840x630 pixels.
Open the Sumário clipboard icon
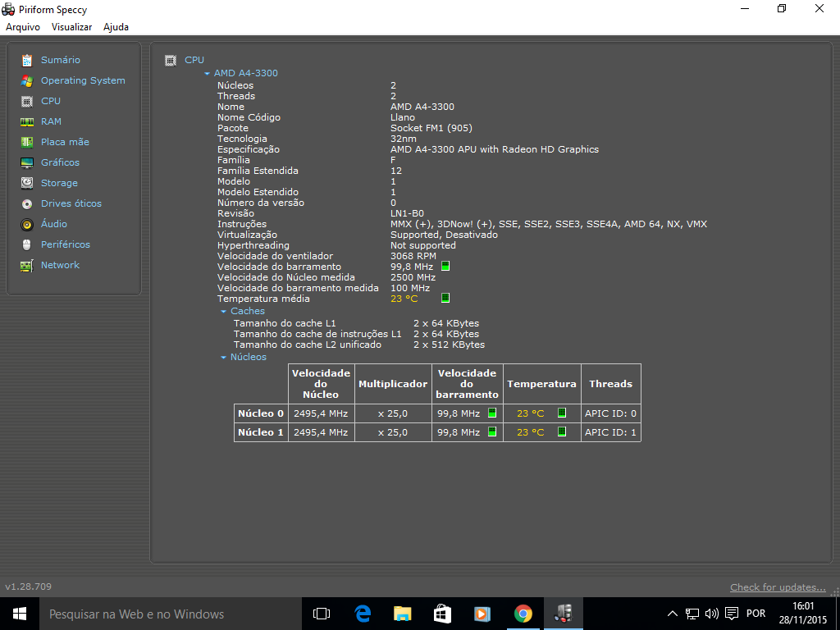tap(27, 60)
